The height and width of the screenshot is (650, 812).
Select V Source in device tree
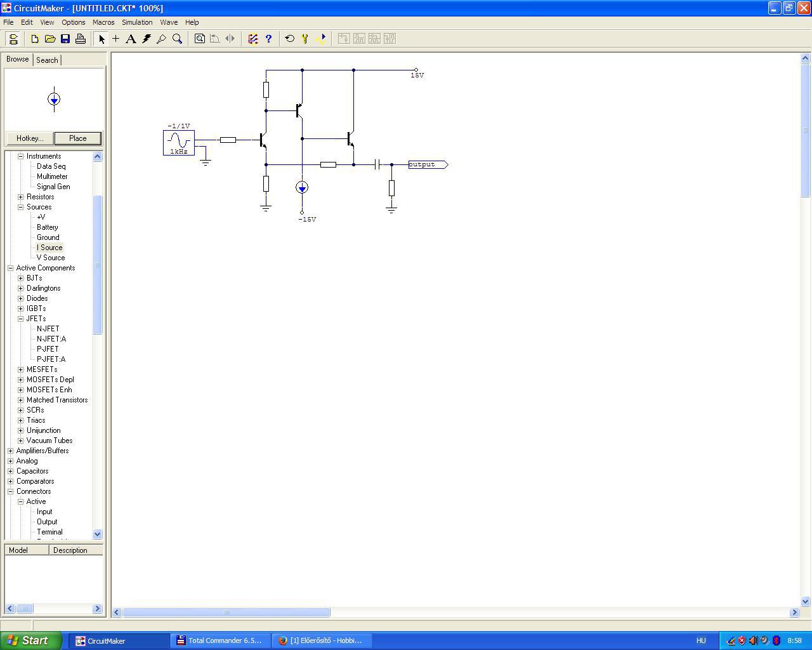coord(51,258)
